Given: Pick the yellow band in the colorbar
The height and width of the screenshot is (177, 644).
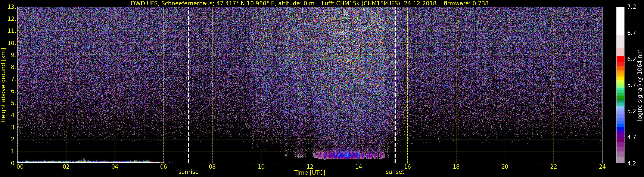Looking at the screenshot, I should (620, 78).
